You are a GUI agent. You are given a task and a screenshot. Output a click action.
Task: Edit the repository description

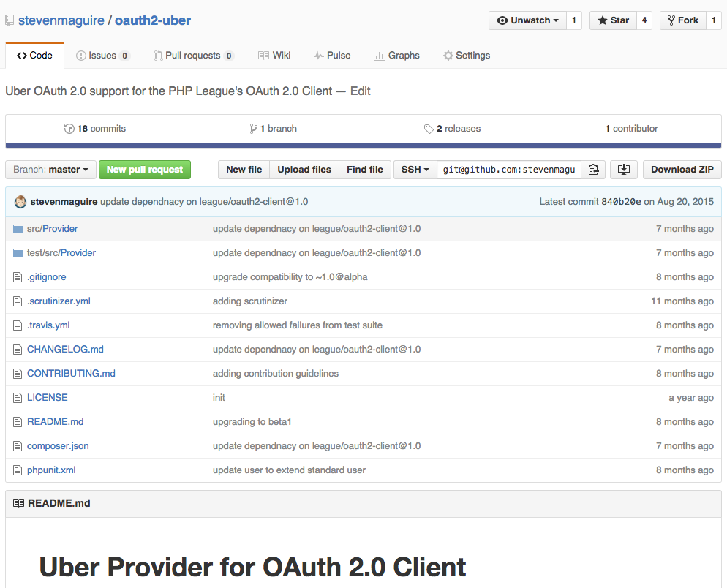click(361, 91)
